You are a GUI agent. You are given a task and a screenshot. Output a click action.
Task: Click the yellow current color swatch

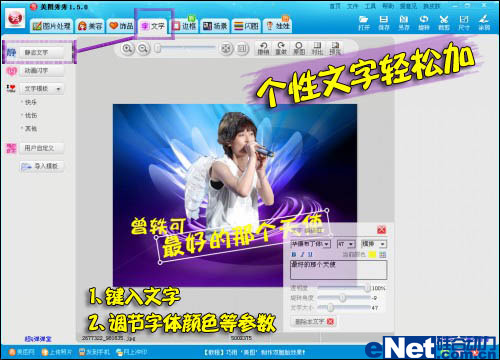click(x=372, y=255)
